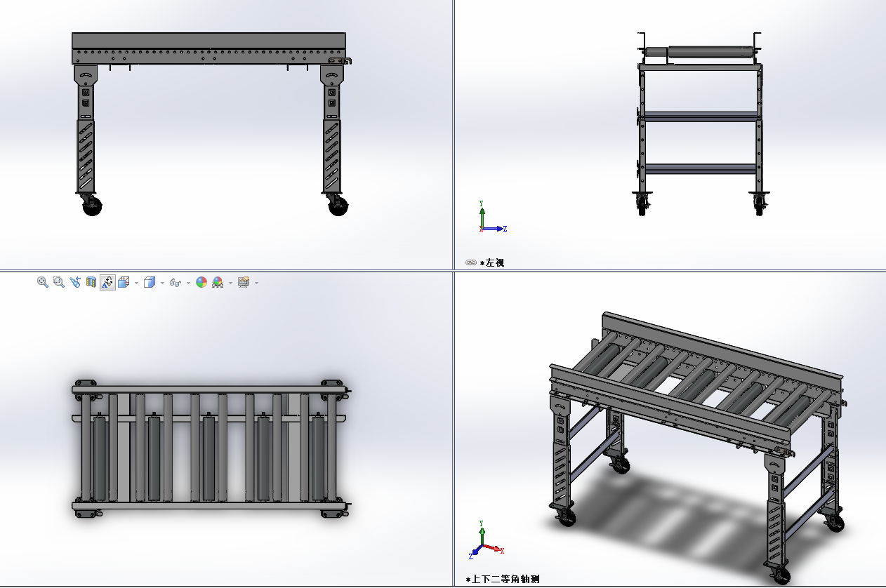This screenshot has width=886, height=588.
Task: Toggle Hide/Show Items glasses icon
Action: [x=176, y=283]
